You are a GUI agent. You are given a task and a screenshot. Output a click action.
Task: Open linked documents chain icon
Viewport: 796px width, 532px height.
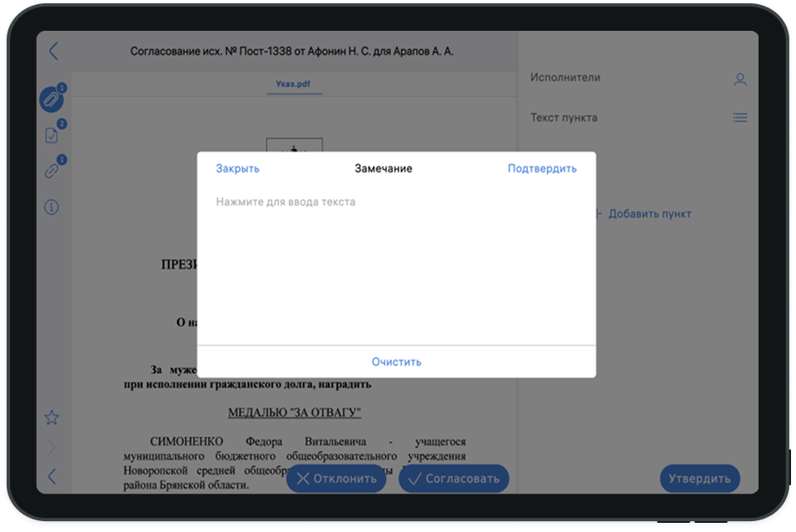click(52, 172)
